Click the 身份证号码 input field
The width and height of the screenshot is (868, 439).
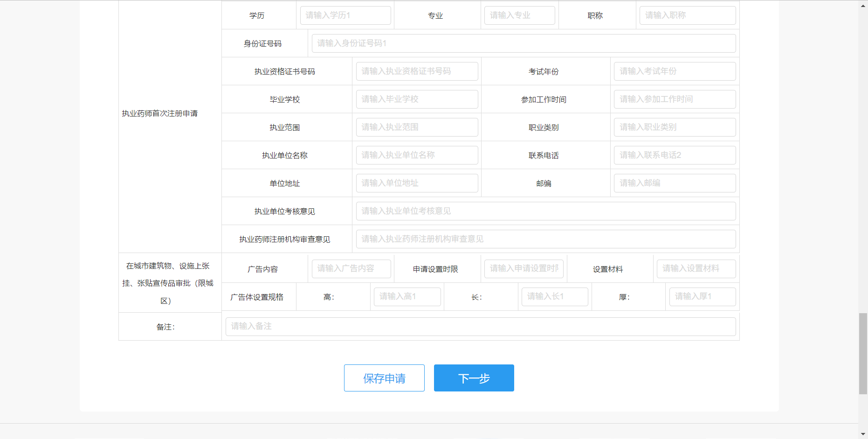coord(524,43)
